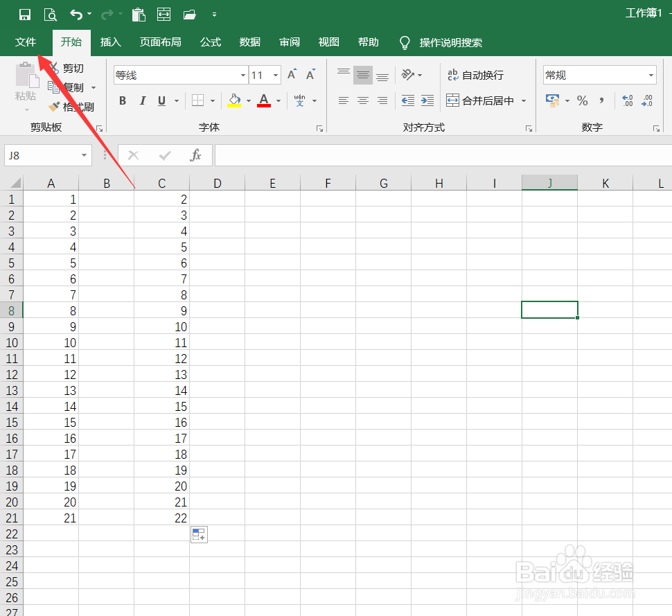Click the Borders icon
Viewport: 672px width, 616px height.
point(197,100)
